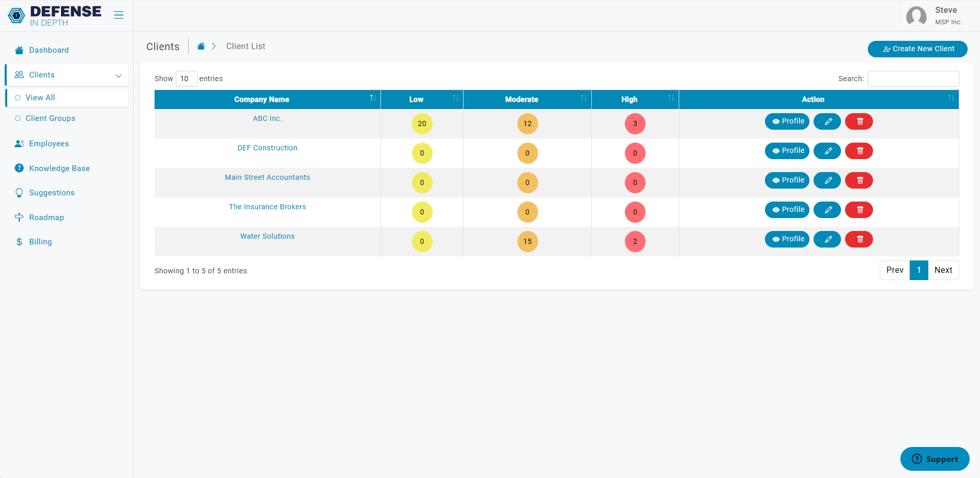Select the edit pencil icon for ABC Inc.
This screenshot has height=478, width=980.
click(827, 121)
